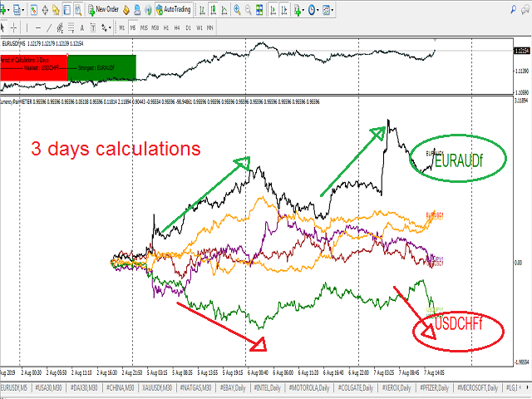Viewport: 532px width, 399px height.
Task: Select the Crosshair tool
Action: 13,27
